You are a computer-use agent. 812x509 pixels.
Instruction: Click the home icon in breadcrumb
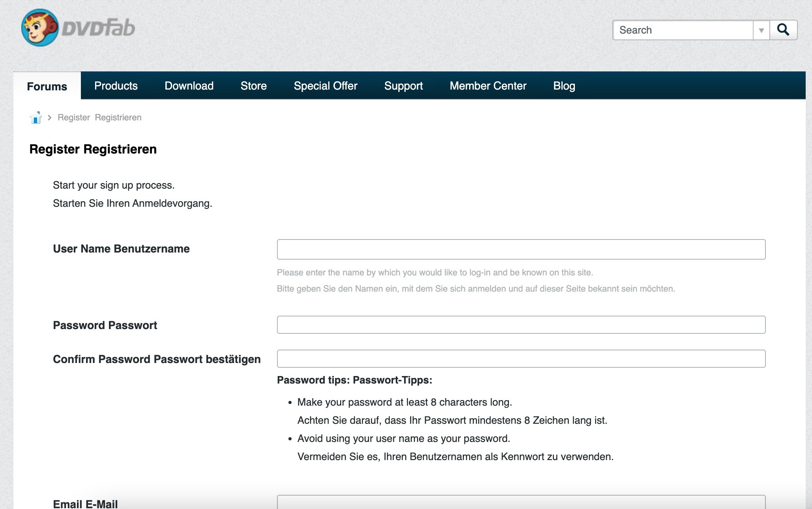pos(36,118)
